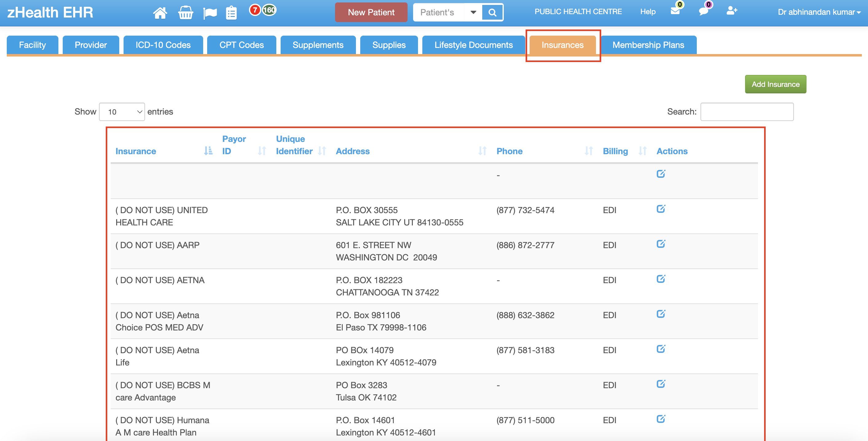This screenshot has height=441, width=868.
Task: Click the green badge showing 160
Action: (269, 10)
